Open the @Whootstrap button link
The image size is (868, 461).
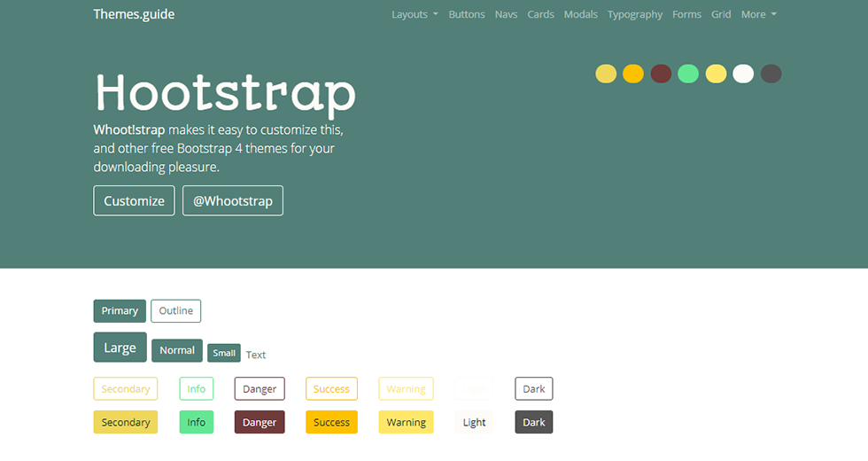pyautogui.click(x=232, y=200)
